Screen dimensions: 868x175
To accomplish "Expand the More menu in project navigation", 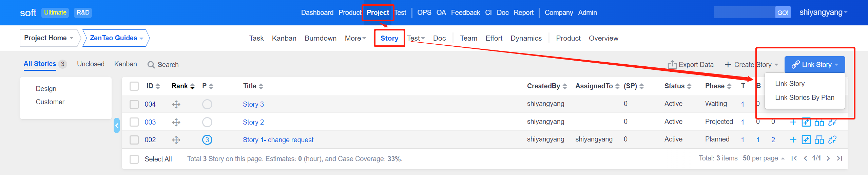I will pyautogui.click(x=355, y=38).
